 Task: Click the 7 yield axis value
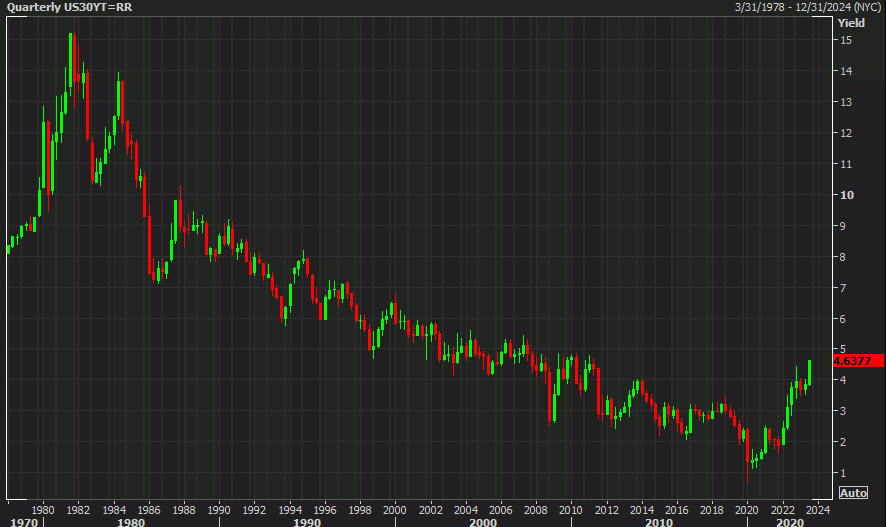coord(843,288)
